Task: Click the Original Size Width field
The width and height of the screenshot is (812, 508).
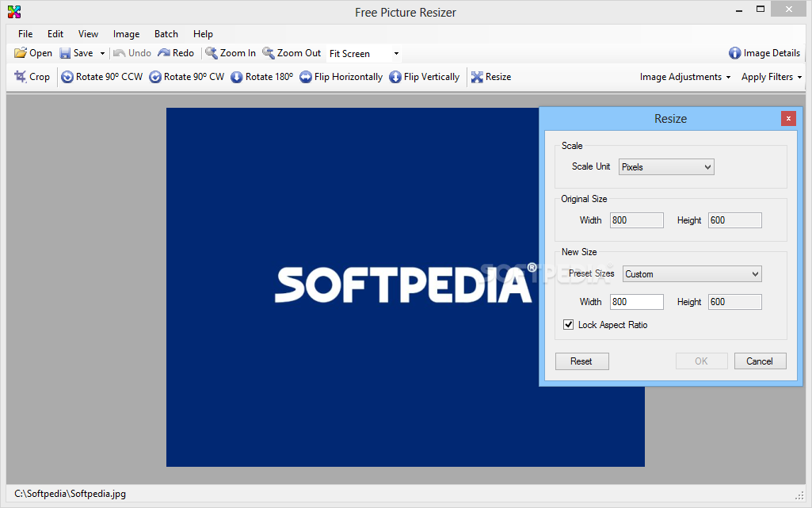Action: pyautogui.click(x=636, y=220)
